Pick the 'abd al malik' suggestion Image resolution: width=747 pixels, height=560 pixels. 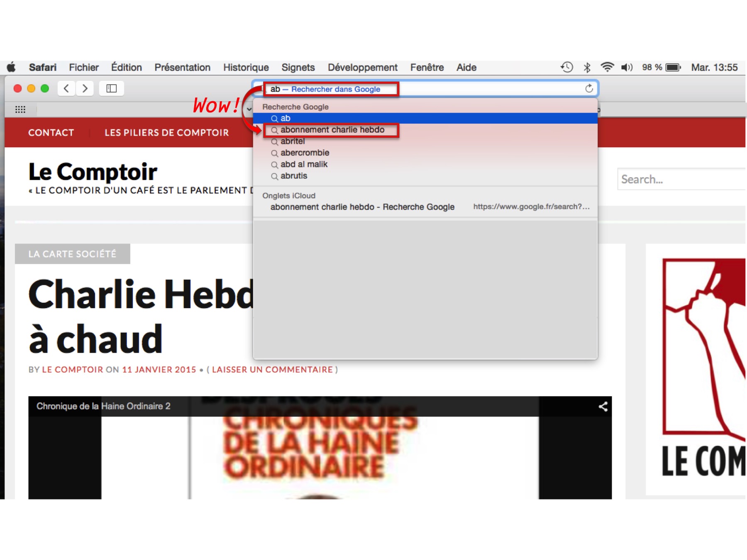click(304, 164)
